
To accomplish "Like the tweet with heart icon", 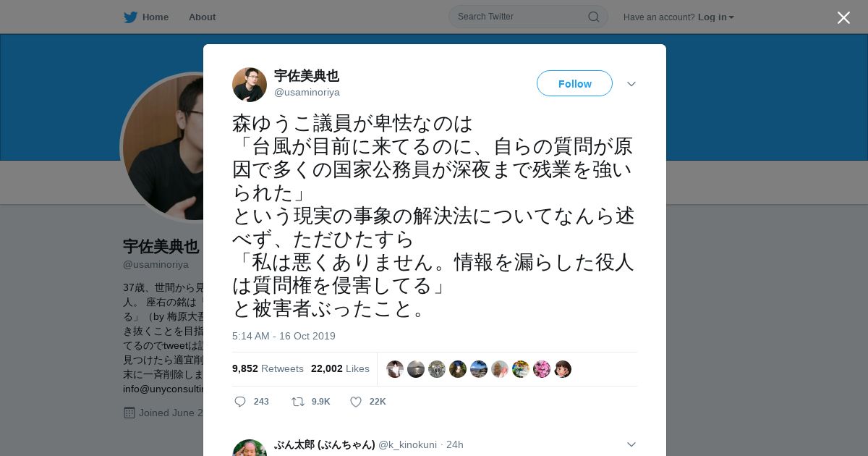I will click(x=355, y=402).
